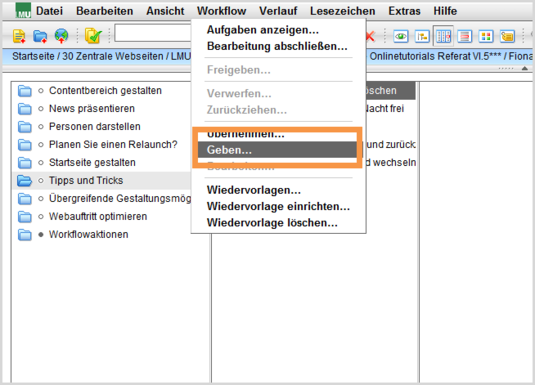Choose Bearbeitung abschließen... menu entry

(277, 46)
